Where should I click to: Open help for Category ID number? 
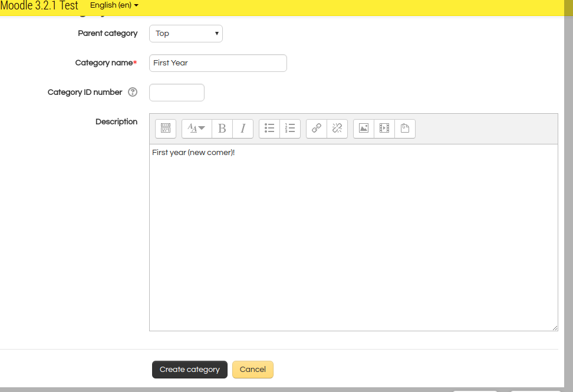133,93
